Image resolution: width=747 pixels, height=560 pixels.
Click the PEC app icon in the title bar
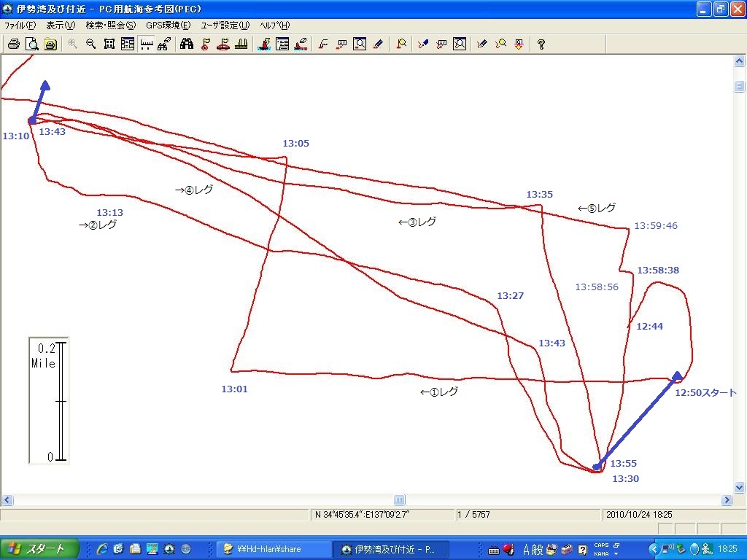pyautogui.click(x=7, y=9)
